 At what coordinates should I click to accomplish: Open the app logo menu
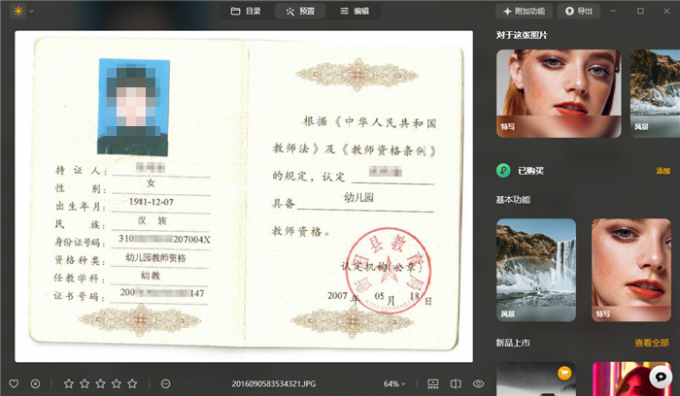[x=18, y=11]
